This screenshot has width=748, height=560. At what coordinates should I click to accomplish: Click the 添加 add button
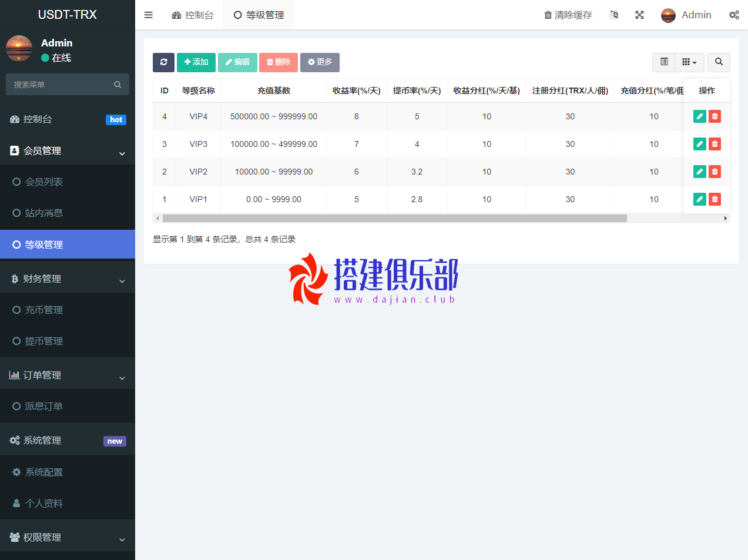point(196,62)
